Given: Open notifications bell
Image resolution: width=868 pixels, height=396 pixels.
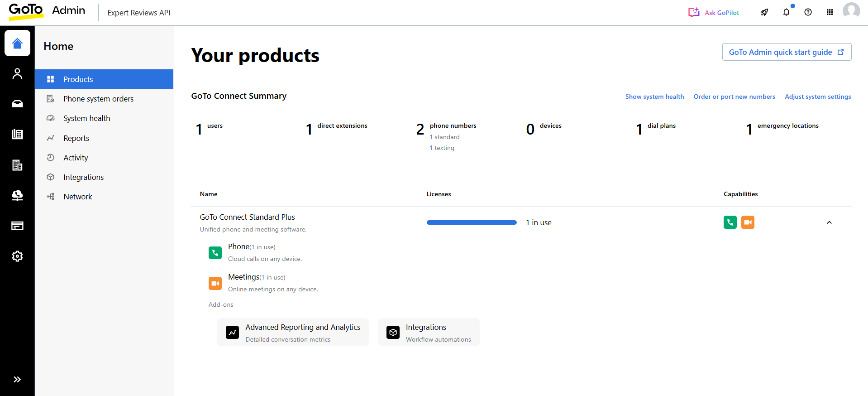Looking at the screenshot, I should point(786,12).
